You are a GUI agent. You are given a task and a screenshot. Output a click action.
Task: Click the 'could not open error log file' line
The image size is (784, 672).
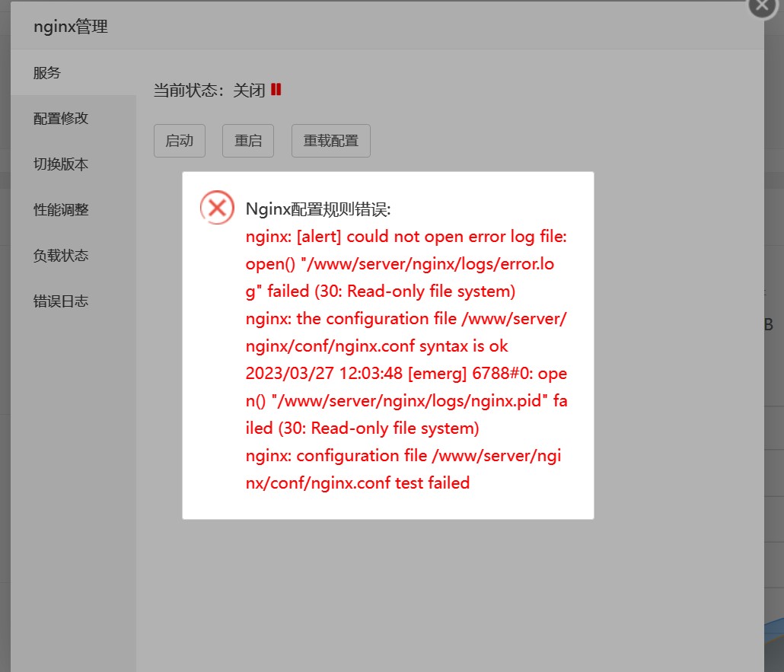click(x=406, y=237)
